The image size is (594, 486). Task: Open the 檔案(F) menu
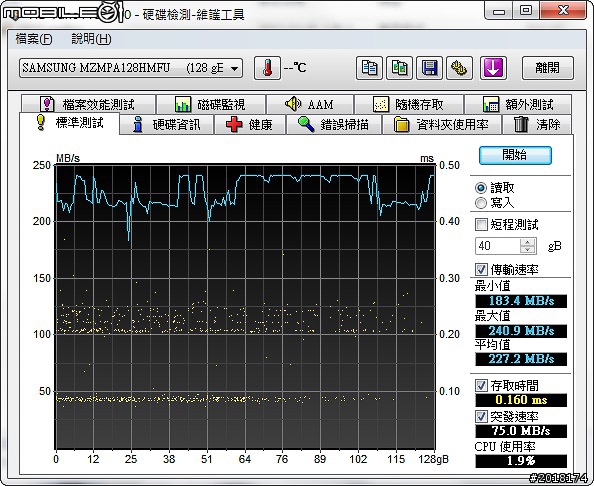[34, 39]
